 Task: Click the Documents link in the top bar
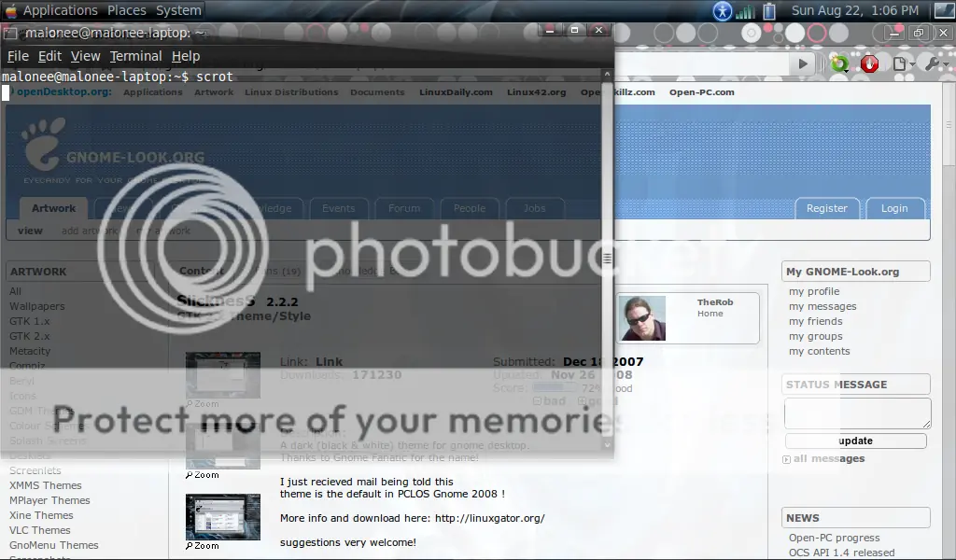377,92
